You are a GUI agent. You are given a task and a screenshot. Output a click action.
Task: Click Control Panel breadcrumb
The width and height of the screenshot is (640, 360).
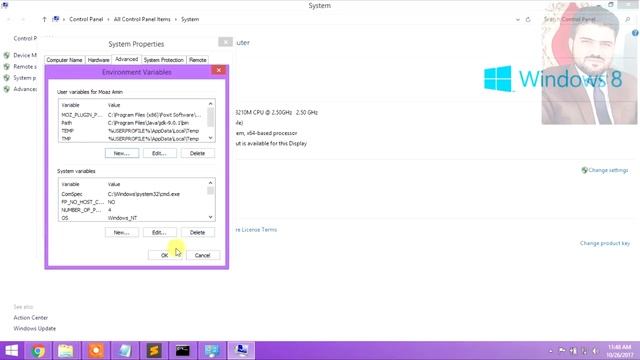pos(86,19)
